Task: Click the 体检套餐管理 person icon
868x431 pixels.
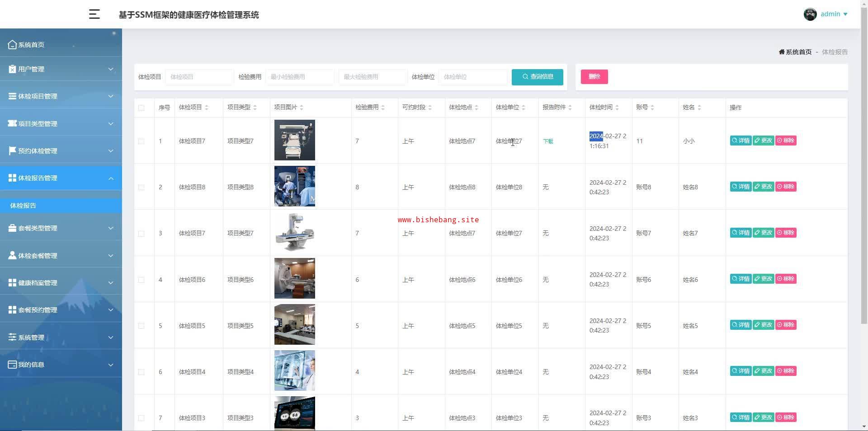Action: (x=12, y=255)
